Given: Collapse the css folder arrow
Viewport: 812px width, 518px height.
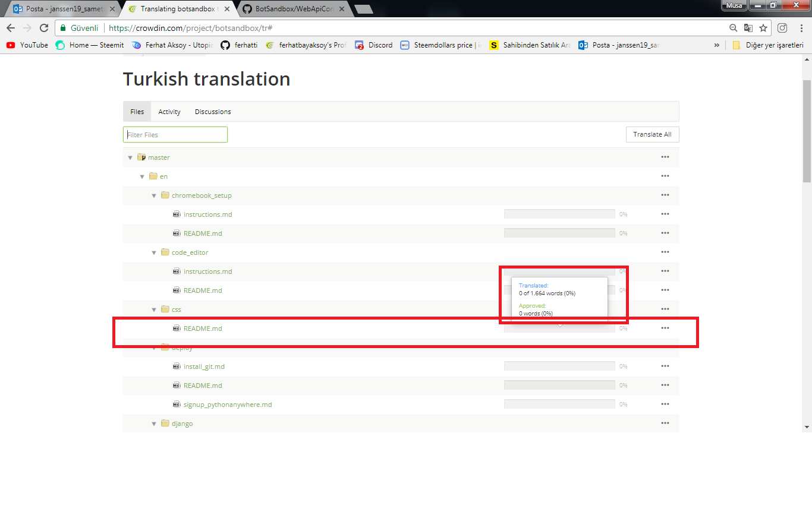Looking at the screenshot, I should click(154, 309).
